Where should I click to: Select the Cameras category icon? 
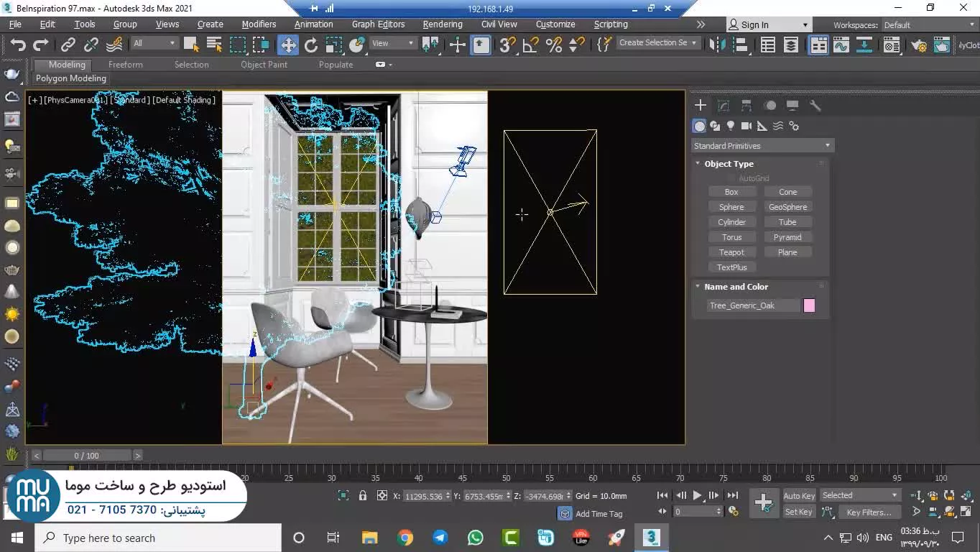[x=746, y=126]
